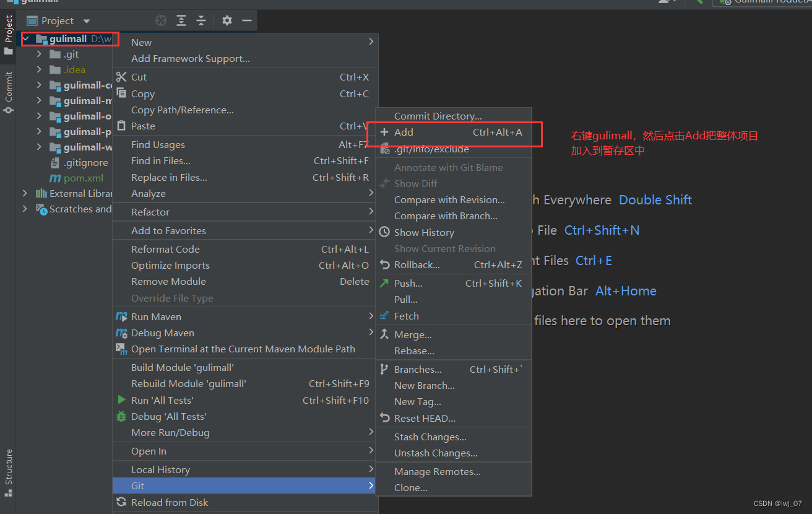812x514 pixels.
Task: Open Add to Favorites submenu
Action: coord(245,230)
